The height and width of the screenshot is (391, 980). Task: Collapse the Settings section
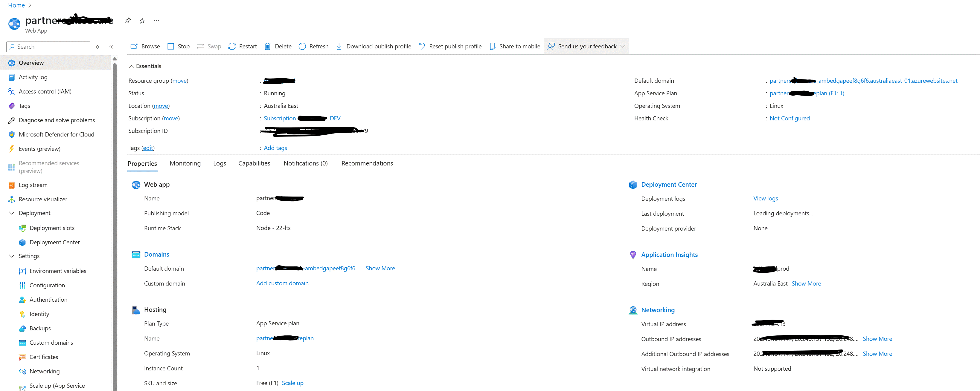[11, 256]
